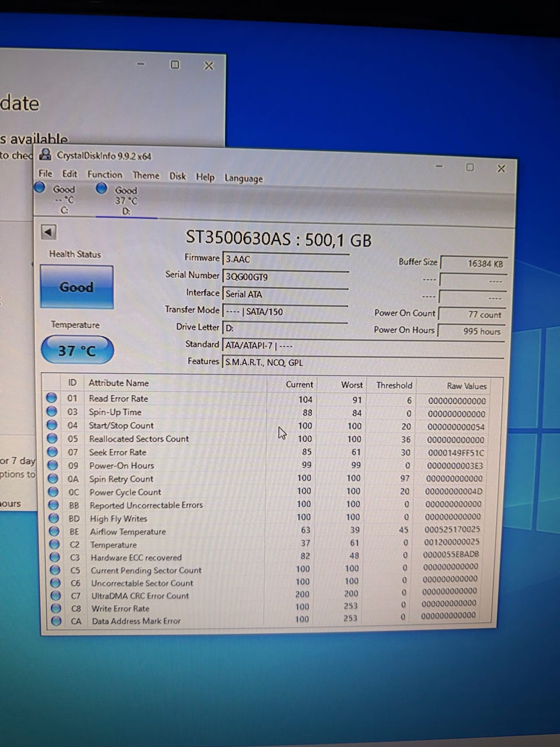Click the Standard ATA/ATAPI-7 field
The width and height of the screenshot is (560, 747).
pyautogui.click(x=363, y=345)
